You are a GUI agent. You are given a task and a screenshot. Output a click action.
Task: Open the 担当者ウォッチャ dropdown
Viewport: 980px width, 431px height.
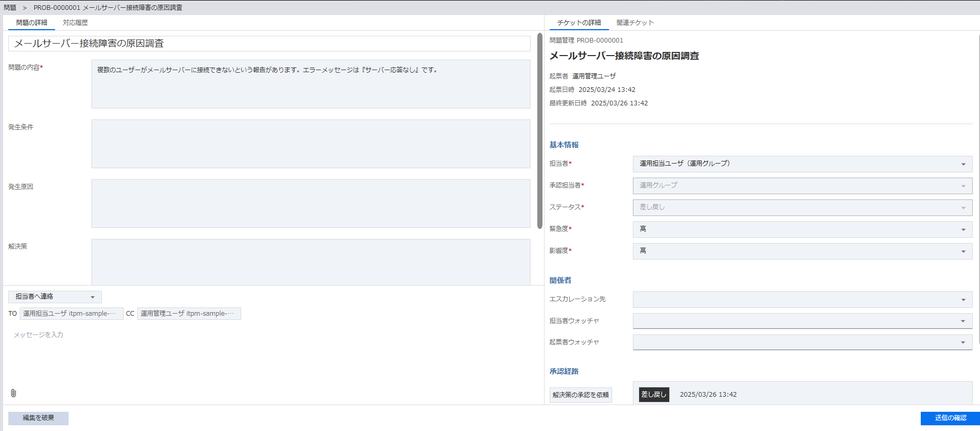[802, 321]
